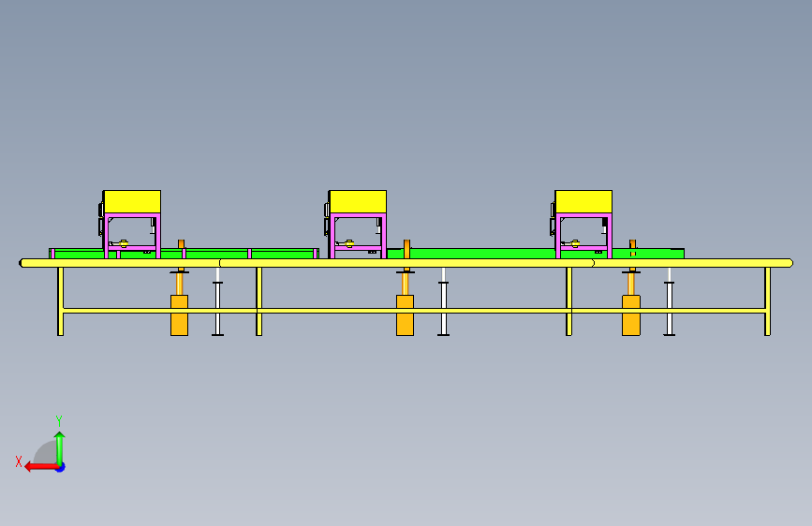Image resolution: width=812 pixels, height=526 pixels.
Task: Select the magenta frame under the leftmost housing
Action: click(x=132, y=236)
